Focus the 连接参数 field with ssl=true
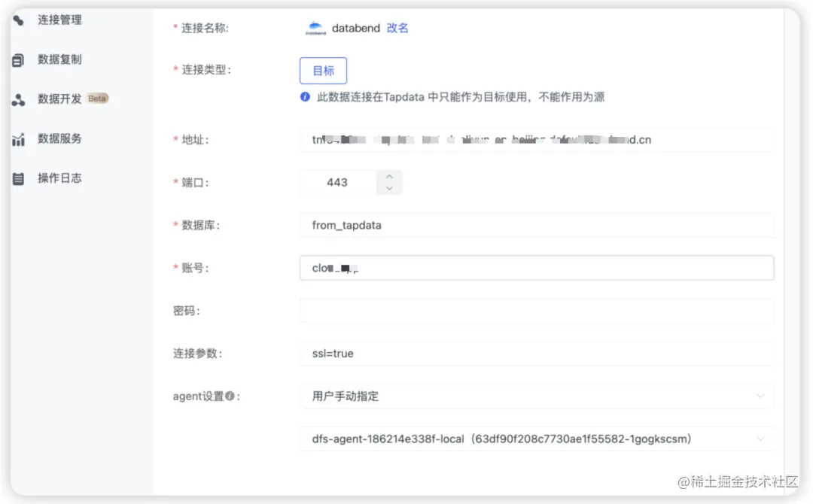 [537, 354]
